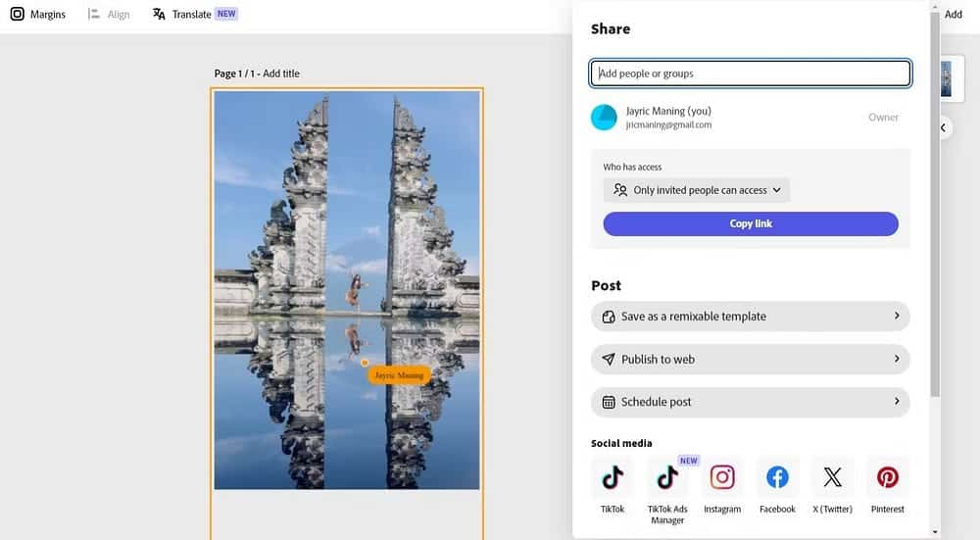Click the Align tool icon
The image size is (980, 540).
click(94, 15)
